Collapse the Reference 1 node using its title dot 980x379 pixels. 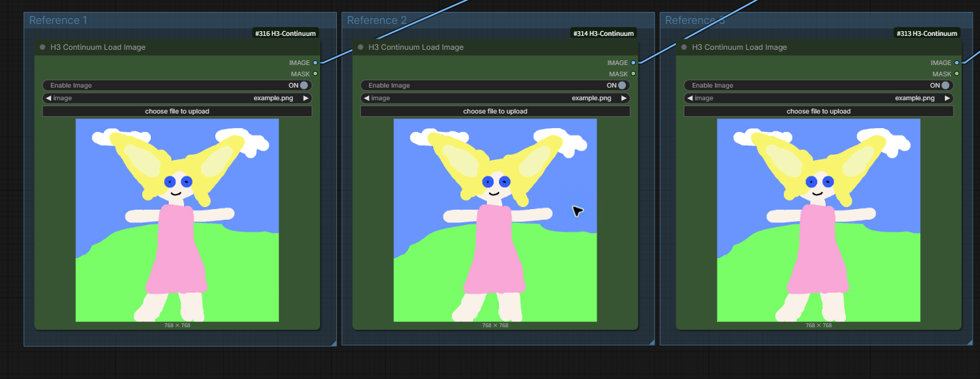pos(43,47)
